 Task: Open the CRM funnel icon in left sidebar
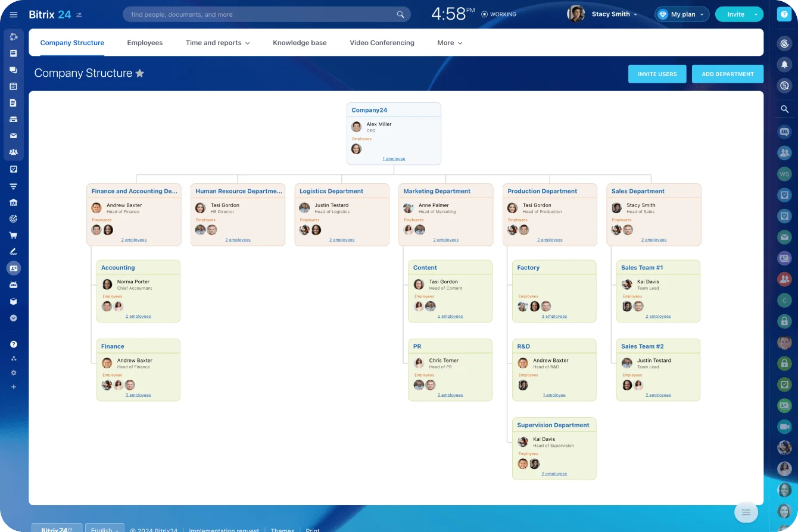[x=14, y=186]
